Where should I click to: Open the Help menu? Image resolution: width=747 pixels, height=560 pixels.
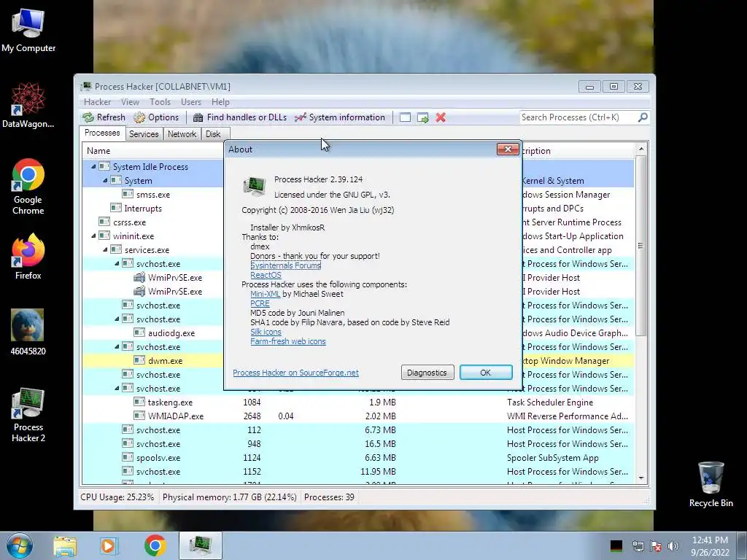(220, 102)
